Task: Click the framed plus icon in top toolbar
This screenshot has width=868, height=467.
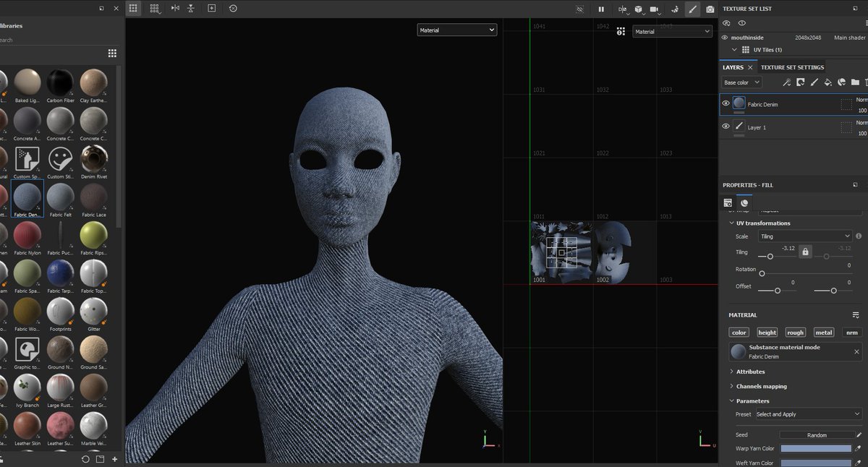Action: 211,9
